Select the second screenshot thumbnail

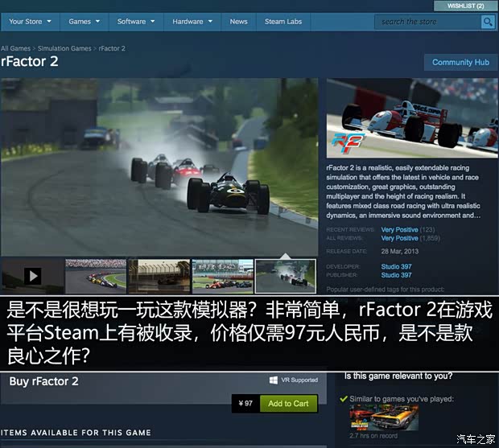tap(95, 276)
